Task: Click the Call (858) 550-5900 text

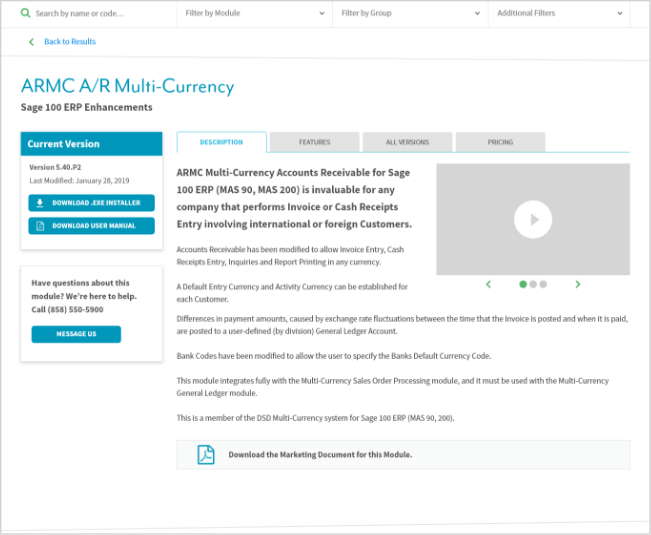Action: (x=67, y=310)
